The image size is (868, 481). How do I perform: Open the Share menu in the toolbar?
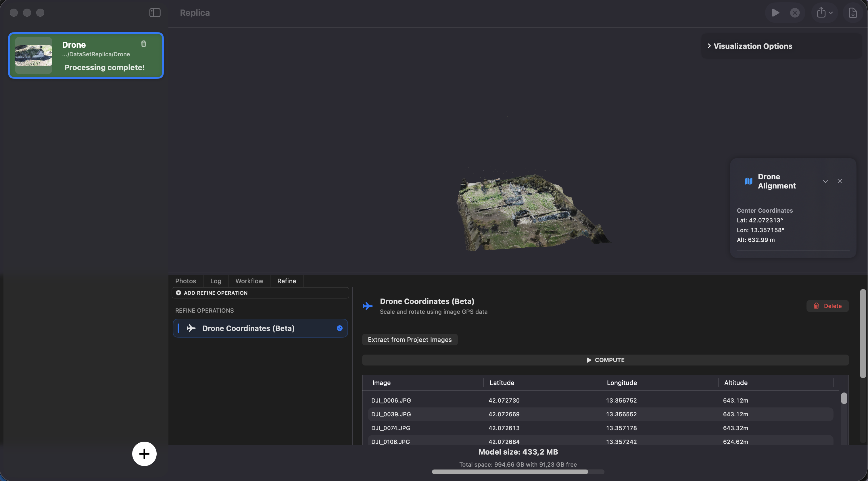point(821,12)
